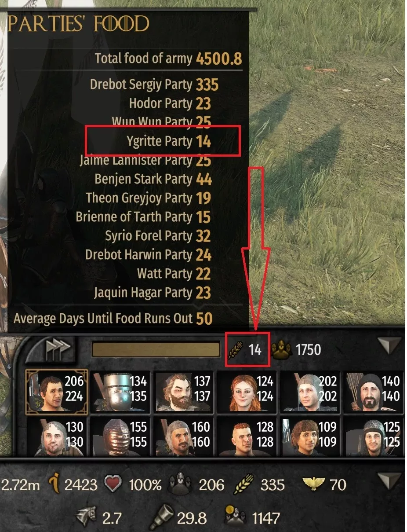Viewport: 407px width, 532px height.
Task: Click the golden eagle morale icon 70
Action: pos(315,485)
